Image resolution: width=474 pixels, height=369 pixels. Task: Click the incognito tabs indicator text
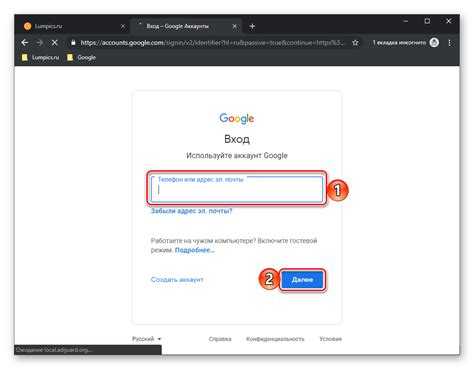[399, 43]
